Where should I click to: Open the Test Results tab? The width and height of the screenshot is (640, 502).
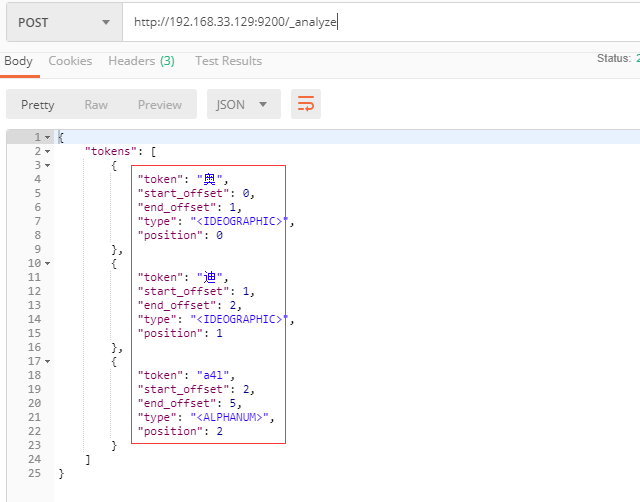click(228, 61)
